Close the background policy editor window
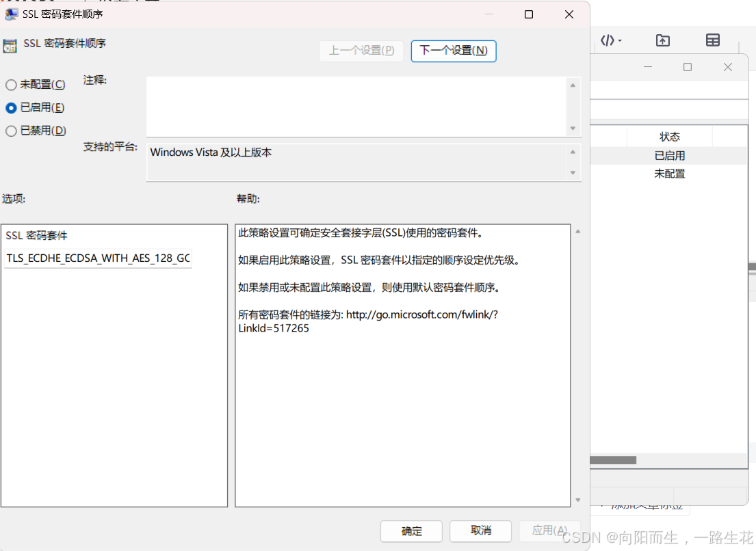The height and width of the screenshot is (551, 756). [x=727, y=67]
